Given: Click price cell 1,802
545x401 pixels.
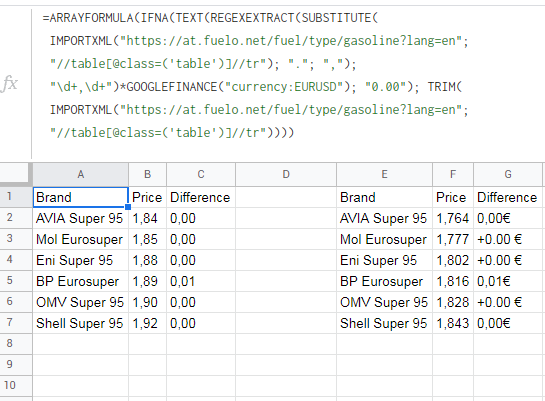Looking at the screenshot, I should [x=453, y=260].
